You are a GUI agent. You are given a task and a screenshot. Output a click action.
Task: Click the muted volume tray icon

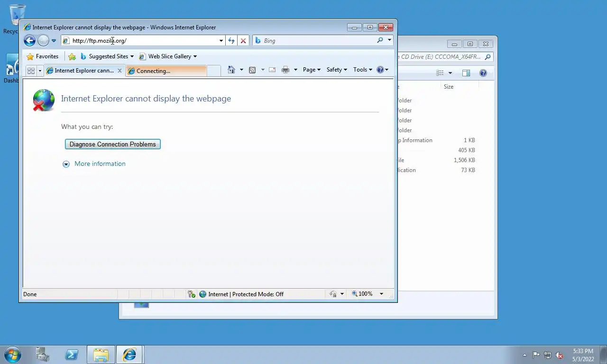559,355
